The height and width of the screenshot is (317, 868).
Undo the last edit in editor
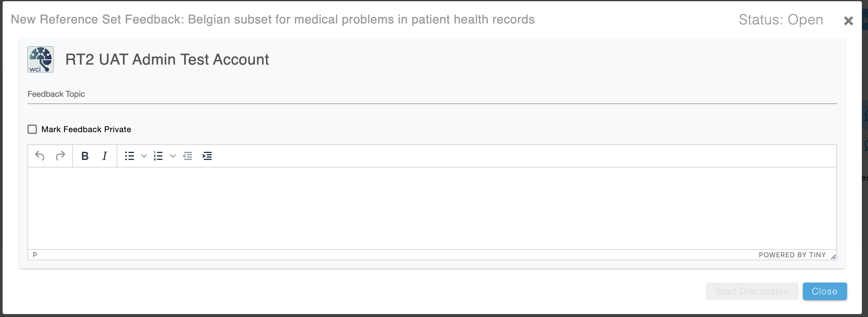[40, 156]
